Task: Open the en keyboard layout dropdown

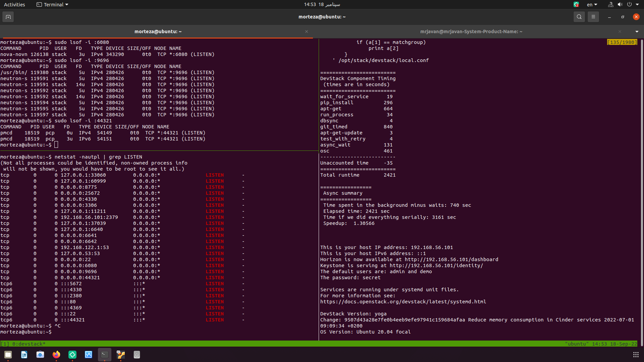Action: (592, 4)
